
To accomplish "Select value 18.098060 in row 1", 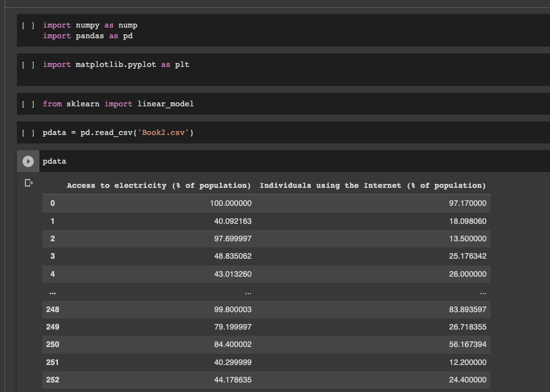I will 468,221.
